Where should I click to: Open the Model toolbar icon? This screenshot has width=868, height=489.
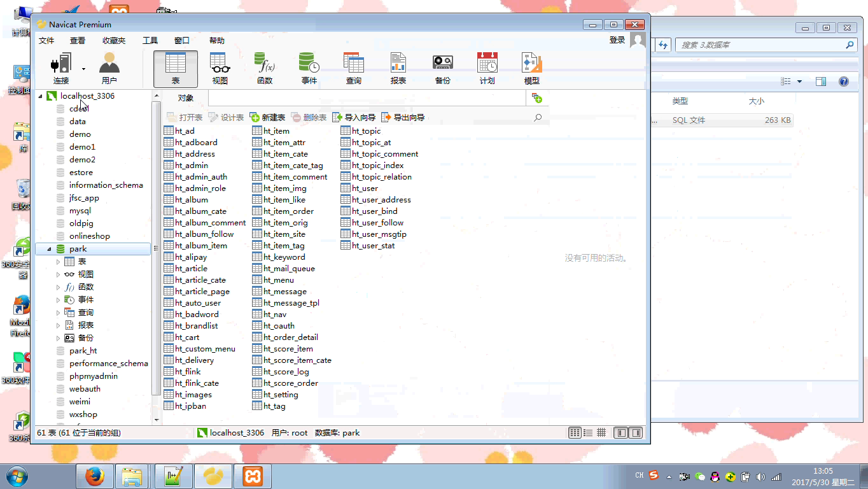click(x=532, y=69)
